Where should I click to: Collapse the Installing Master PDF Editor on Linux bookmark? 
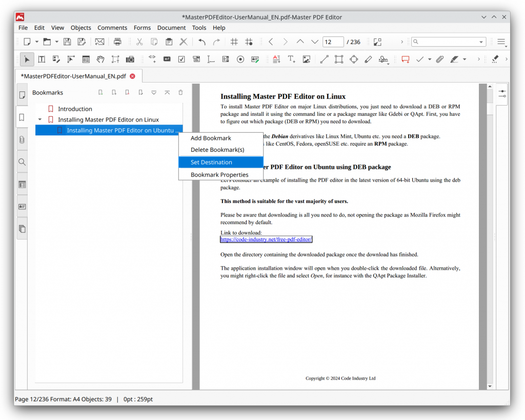[x=41, y=119]
